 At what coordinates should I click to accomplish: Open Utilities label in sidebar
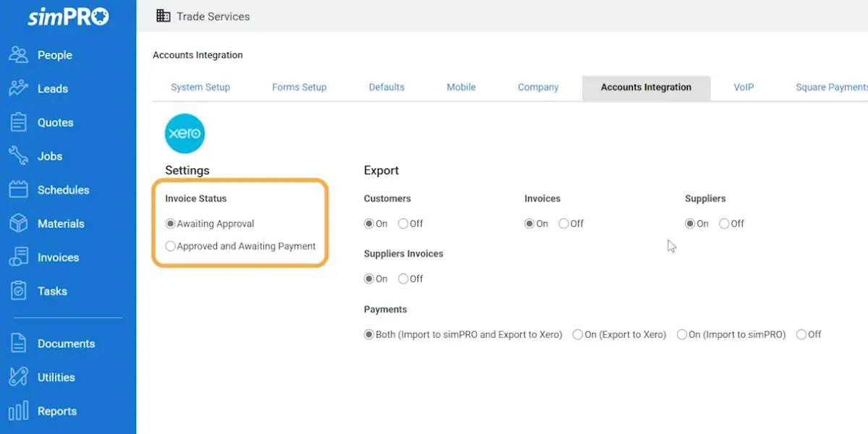[56, 378]
